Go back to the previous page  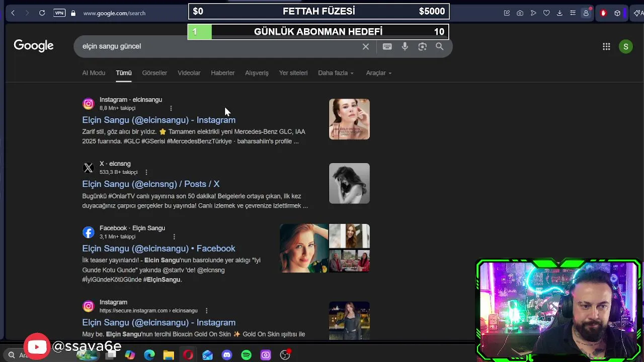(x=13, y=13)
